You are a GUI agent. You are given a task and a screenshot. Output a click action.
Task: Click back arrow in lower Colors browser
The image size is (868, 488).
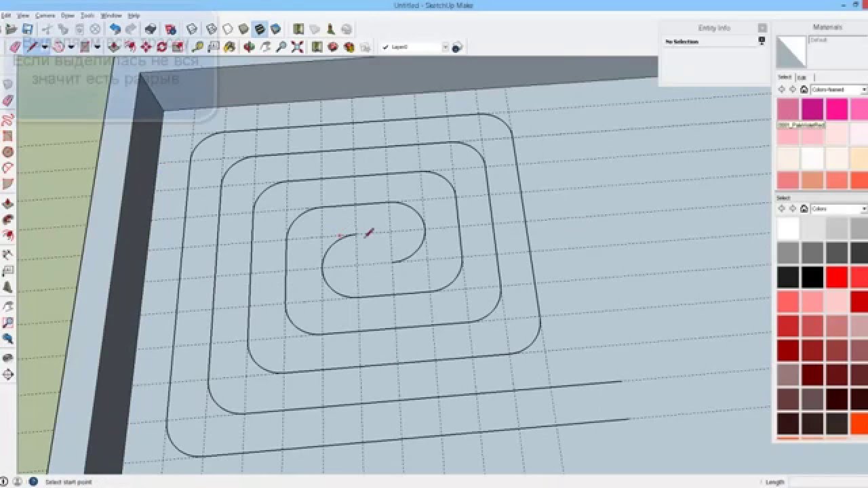coord(782,209)
